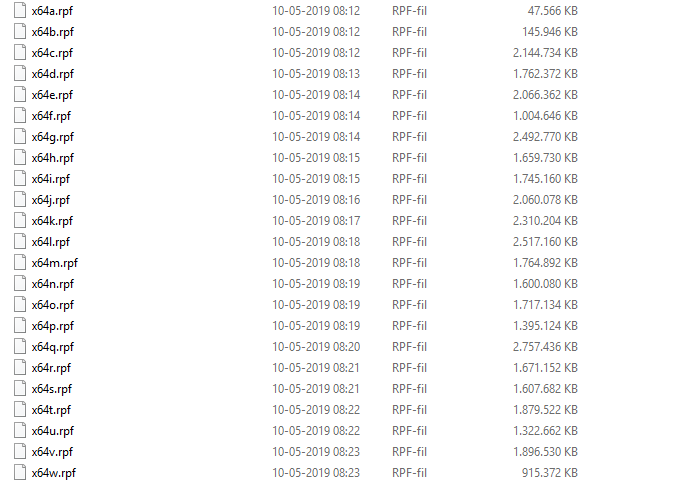Click the file icon for x64q.rpf

coord(20,347)
